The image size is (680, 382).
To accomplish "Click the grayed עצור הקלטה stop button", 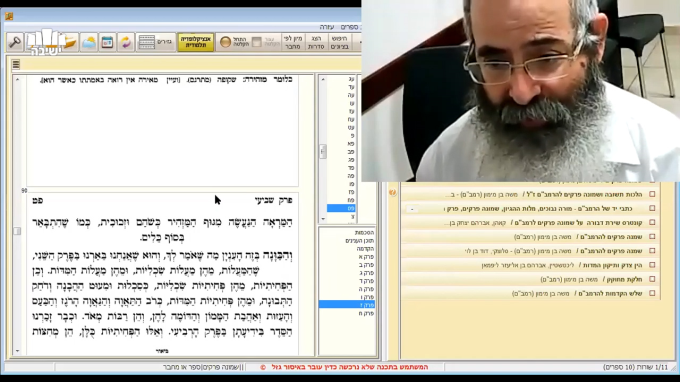I will (266, 42).
